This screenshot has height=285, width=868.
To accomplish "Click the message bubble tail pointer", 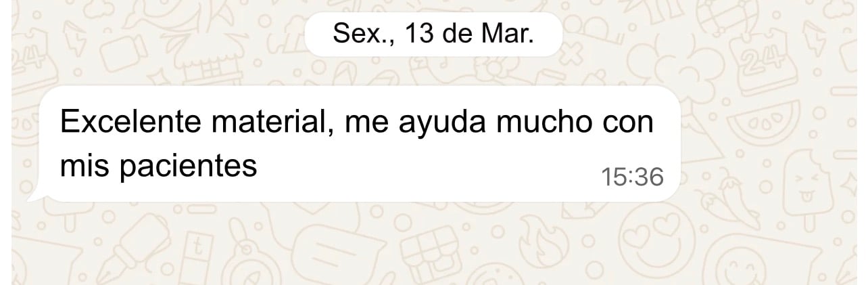I will (x=37, y=194).
